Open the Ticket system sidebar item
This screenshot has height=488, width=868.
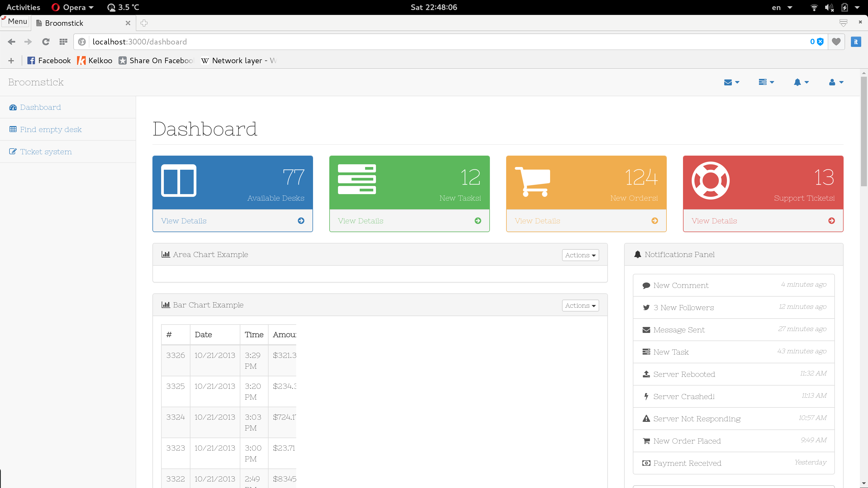tap(46, 152)
